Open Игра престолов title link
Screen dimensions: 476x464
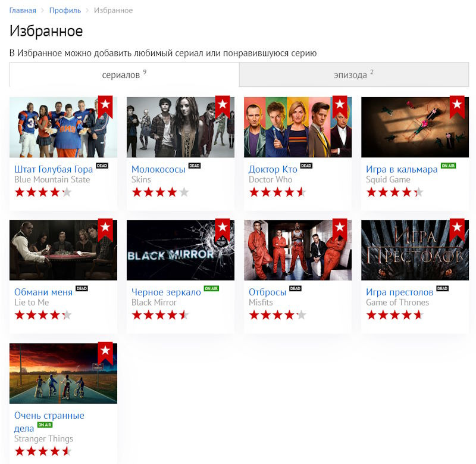pyautogui.click(x=399, y=292)
